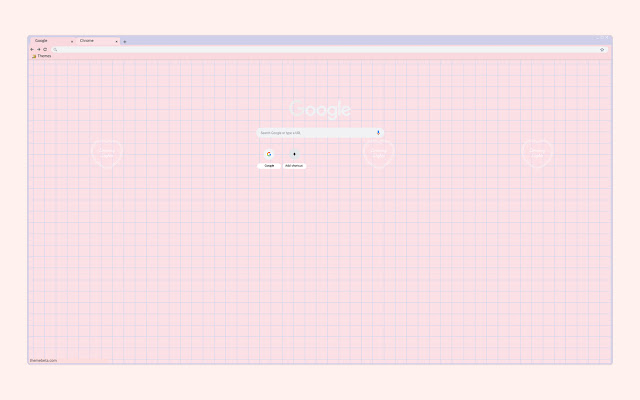The height and width of the screenshot is (400, 640).
Task: Close the Google tab
Action: click(72, 42)
